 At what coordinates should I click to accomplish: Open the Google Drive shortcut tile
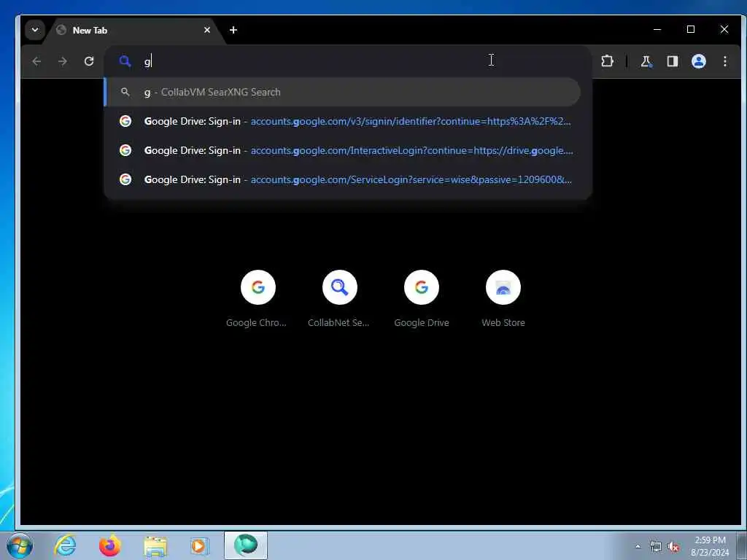coord(421,298)
